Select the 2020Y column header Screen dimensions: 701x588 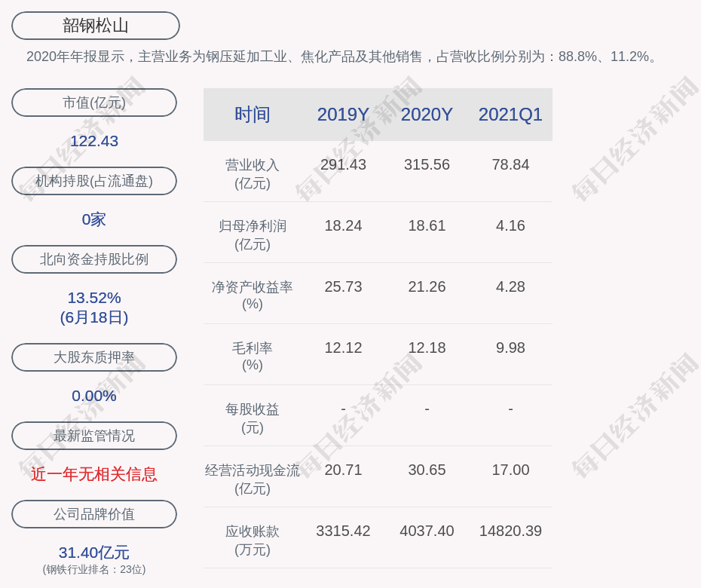[x=427, y=115]
